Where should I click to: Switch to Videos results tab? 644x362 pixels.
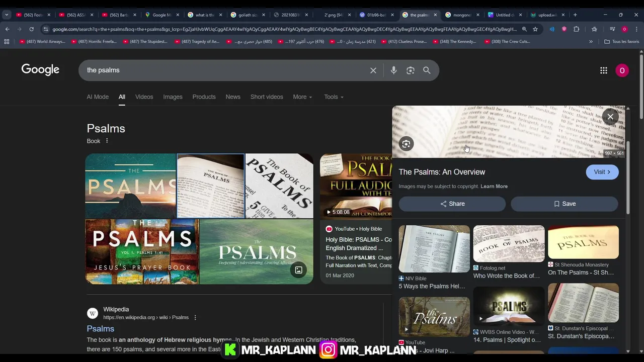coord(144,97)
